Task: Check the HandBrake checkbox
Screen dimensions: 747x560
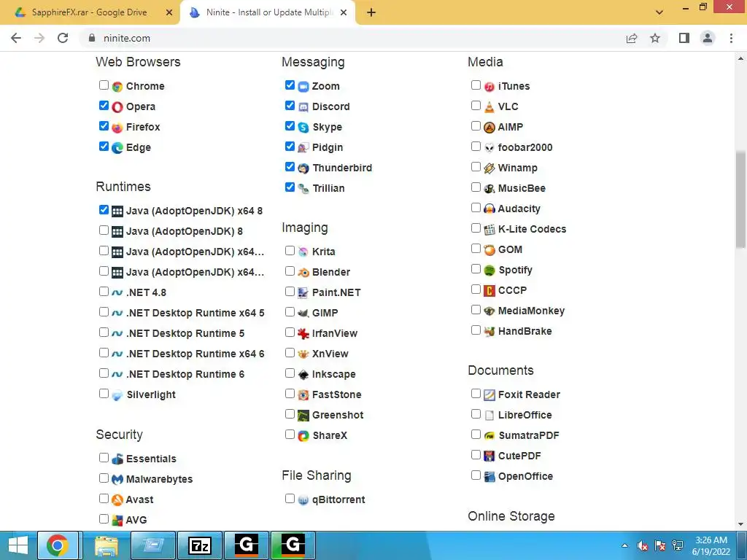Action: (476, 330)
